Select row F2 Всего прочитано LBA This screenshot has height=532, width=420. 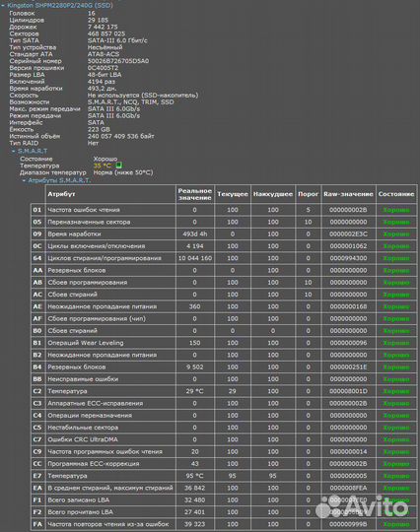[224, 512]
